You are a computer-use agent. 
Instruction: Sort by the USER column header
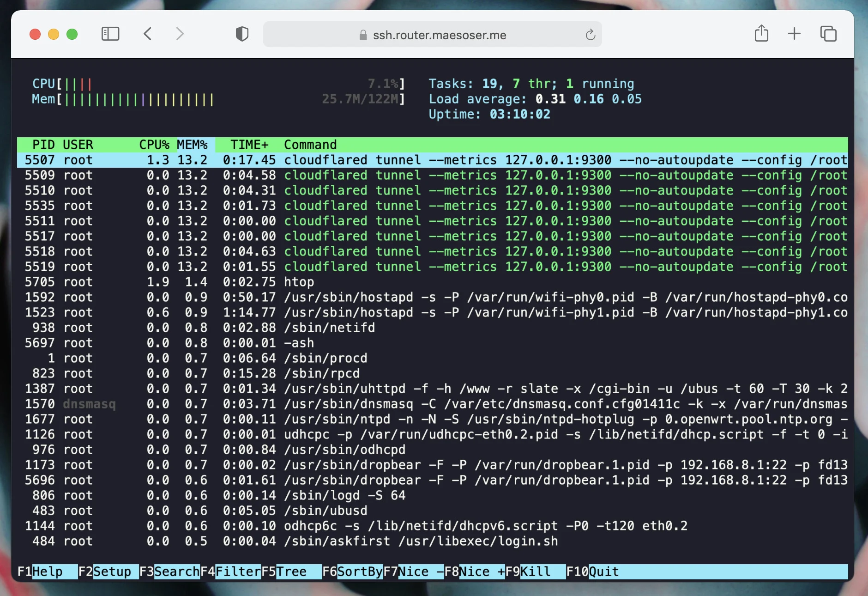pos(78,145)
